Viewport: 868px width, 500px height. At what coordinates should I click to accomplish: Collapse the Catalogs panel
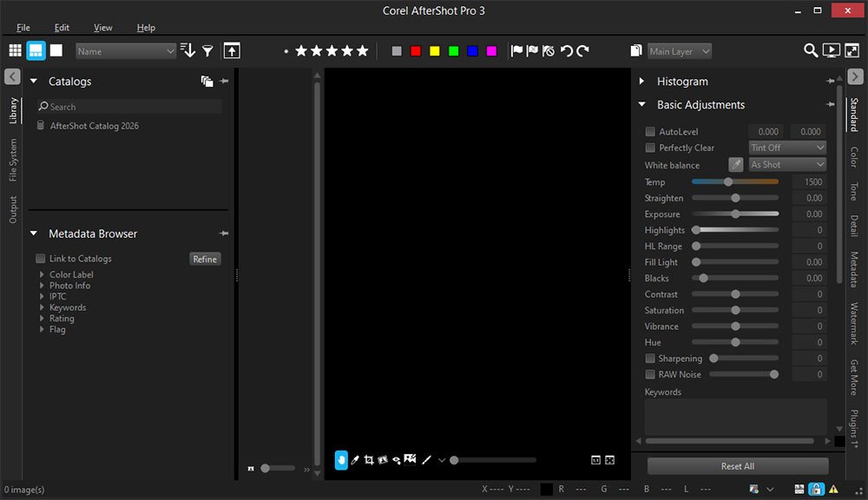pyautogui.click(x=34, y=82)
